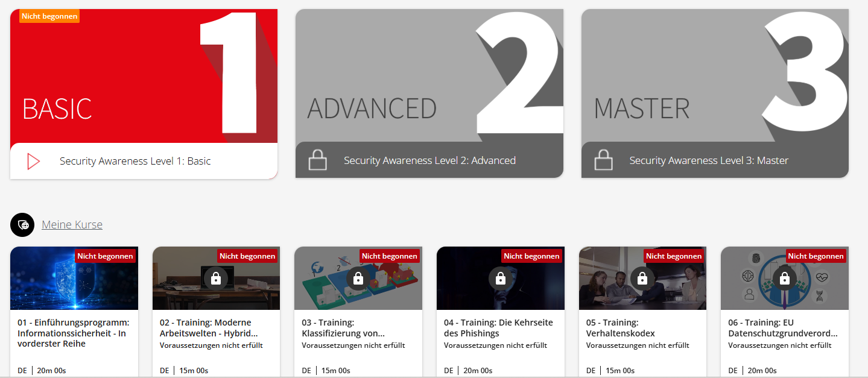Click the padlock icon beside Level 2: Advanced
Image resolution: width=868 pixels, height=378 pixels.
click(x=318, y=160)
